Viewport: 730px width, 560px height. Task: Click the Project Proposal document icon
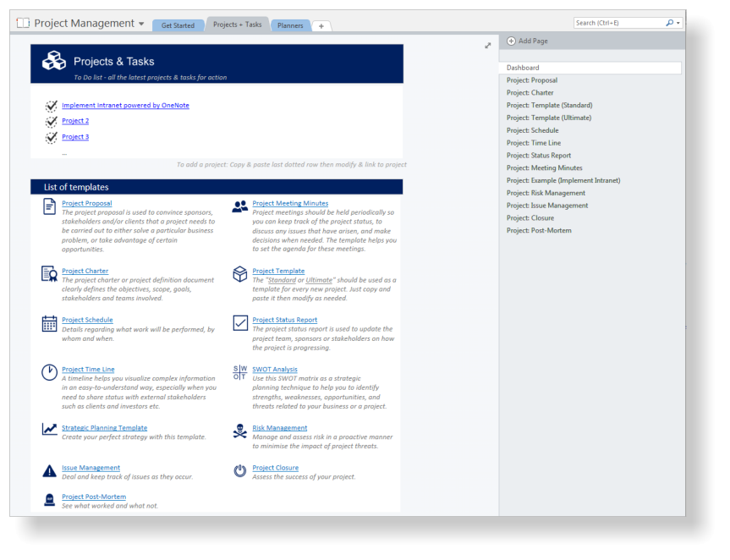[49, 206]
